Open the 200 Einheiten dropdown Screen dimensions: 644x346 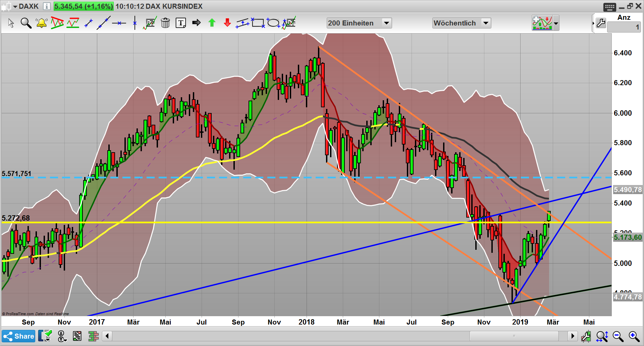pos(359,23)
